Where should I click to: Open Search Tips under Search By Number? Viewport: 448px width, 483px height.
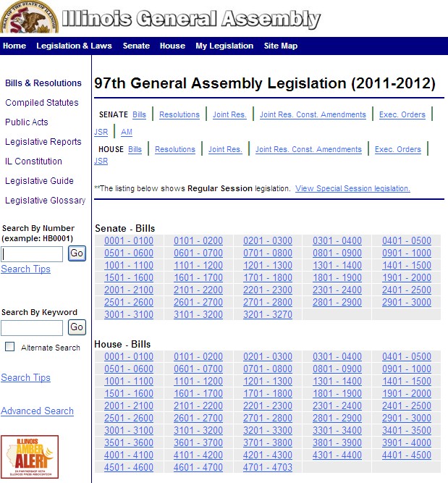(x=25, y=269)
